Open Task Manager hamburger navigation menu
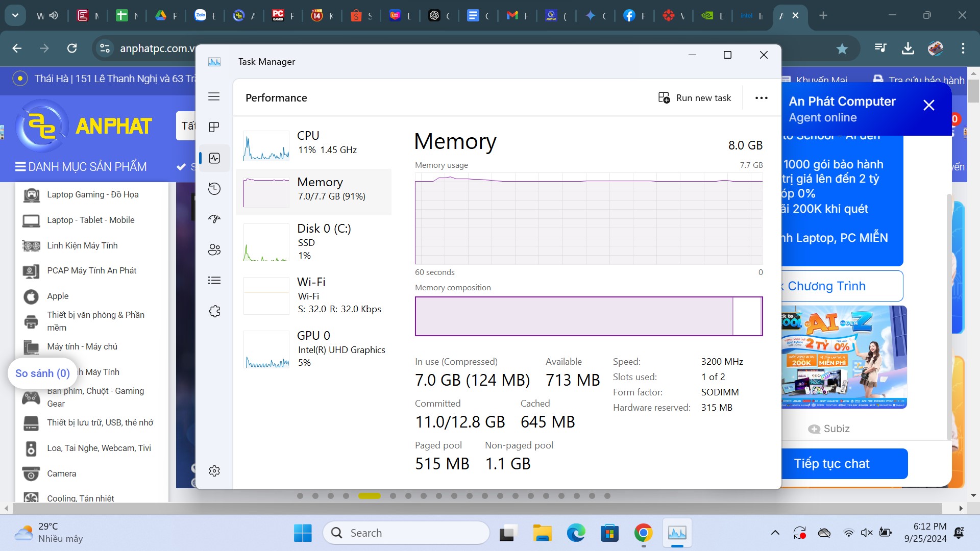This screenshot has height=551, width=980. (214, 96)
